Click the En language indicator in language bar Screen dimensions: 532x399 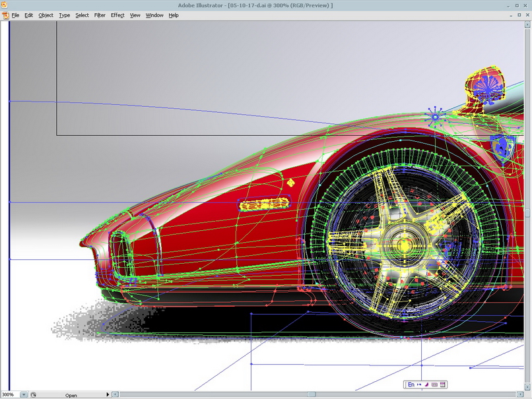[x=411, y=384]
